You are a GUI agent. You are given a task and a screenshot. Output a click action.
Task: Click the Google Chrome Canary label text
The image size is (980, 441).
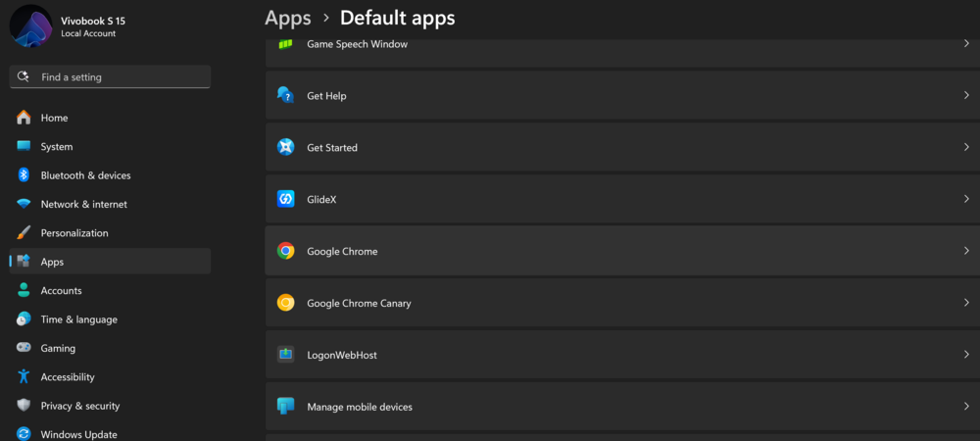tap(359, 303)
